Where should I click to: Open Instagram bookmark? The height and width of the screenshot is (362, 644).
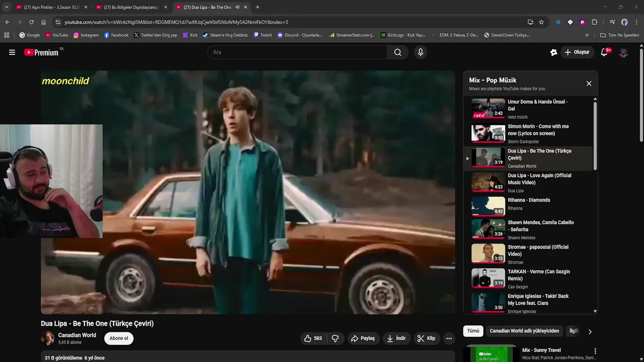(86, 35)
